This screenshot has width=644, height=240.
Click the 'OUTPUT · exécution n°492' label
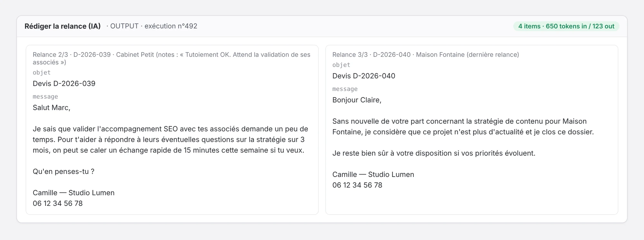(154, 26)
